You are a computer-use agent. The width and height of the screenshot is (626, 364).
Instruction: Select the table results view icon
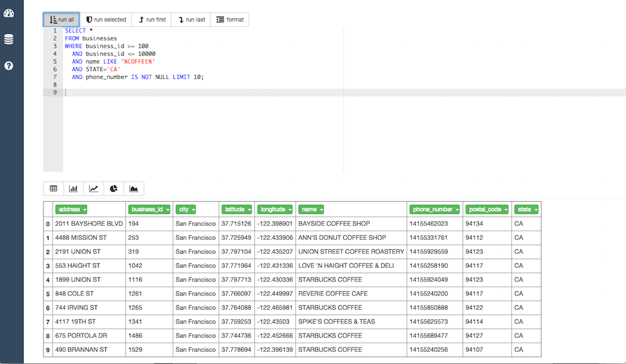(x=53, y=188)
